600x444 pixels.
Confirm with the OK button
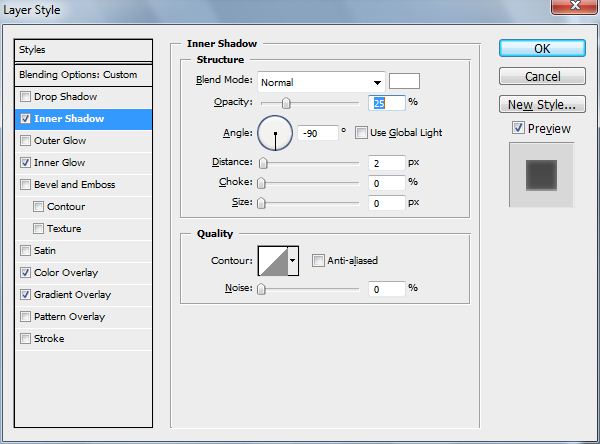(542, 49)
